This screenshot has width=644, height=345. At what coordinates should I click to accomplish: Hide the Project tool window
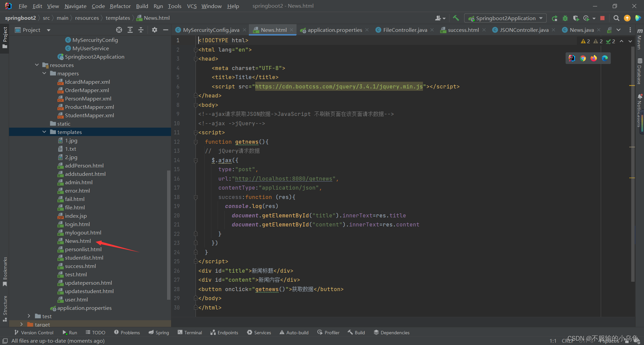(165, 30)
